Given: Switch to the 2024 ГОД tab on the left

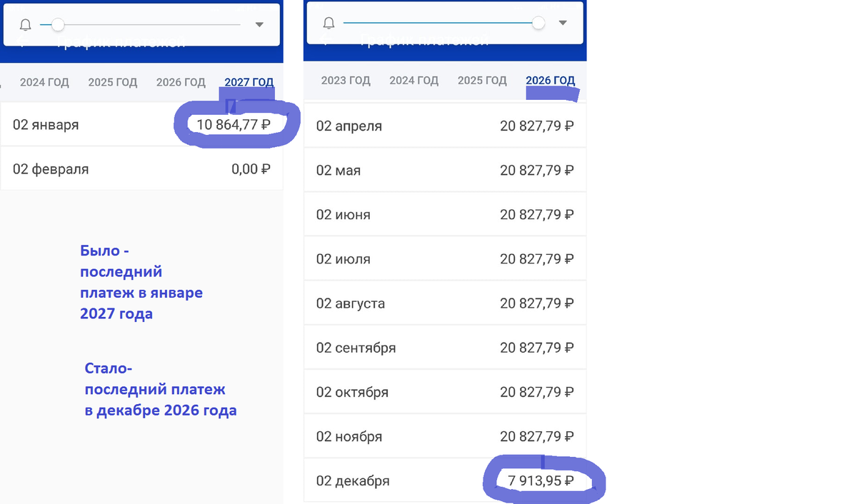Looking at the screenshot, I should tap(44, 81).
